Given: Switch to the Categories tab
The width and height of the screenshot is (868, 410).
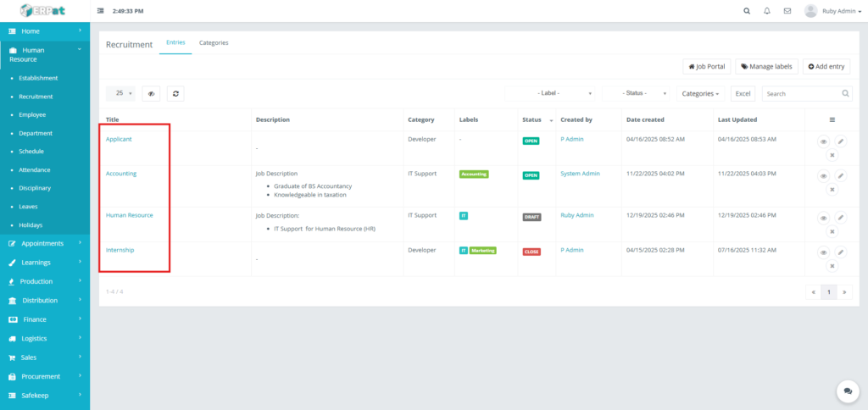Looking at the screenshot, I should (214, 42).
